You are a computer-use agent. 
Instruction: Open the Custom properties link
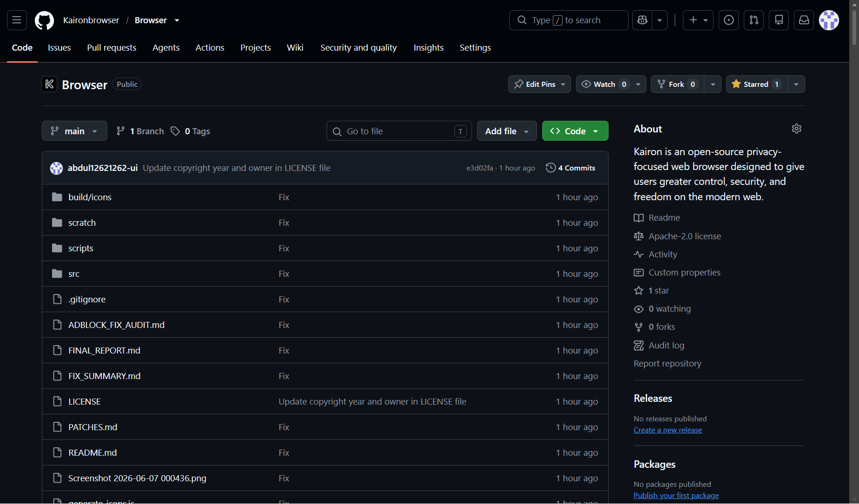click(x=684, y=272)
